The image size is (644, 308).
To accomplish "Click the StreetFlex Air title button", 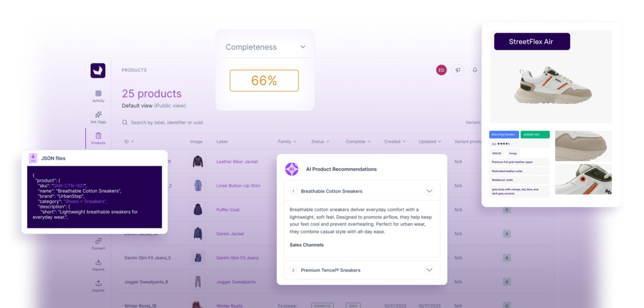I will click(532, 41).
